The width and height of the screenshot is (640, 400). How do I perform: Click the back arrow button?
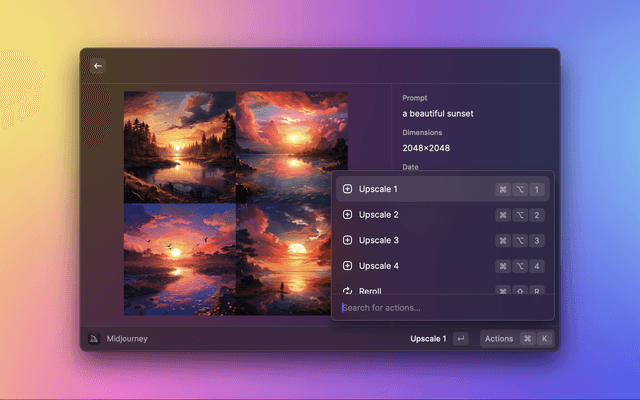(98, 66)
